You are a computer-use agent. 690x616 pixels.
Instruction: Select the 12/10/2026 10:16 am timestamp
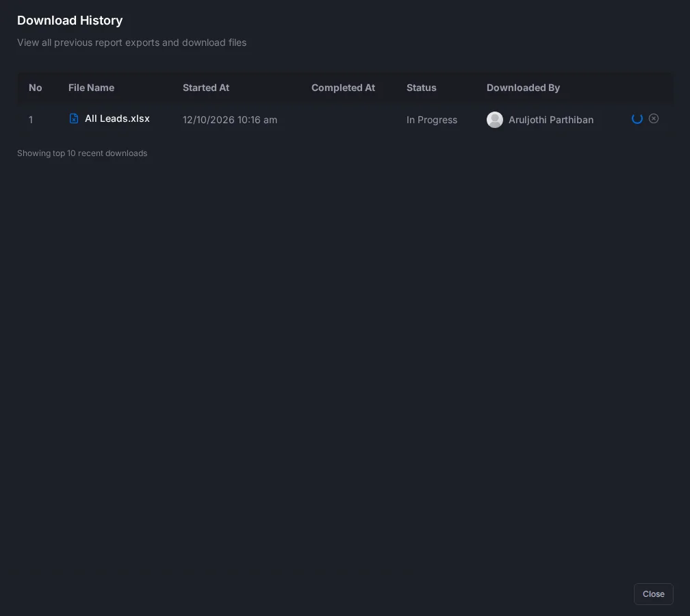point(230,120)
